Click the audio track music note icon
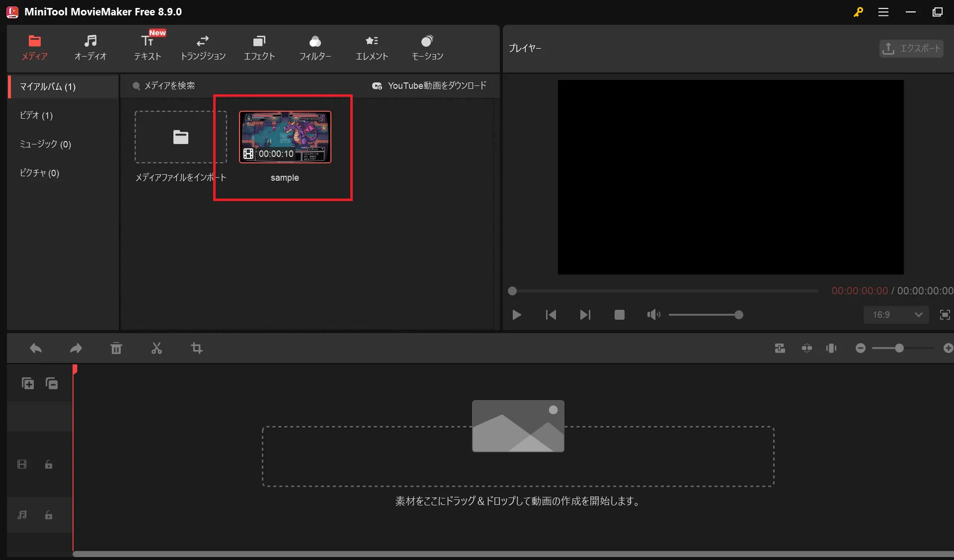954x560 pixels. (22, 515)
